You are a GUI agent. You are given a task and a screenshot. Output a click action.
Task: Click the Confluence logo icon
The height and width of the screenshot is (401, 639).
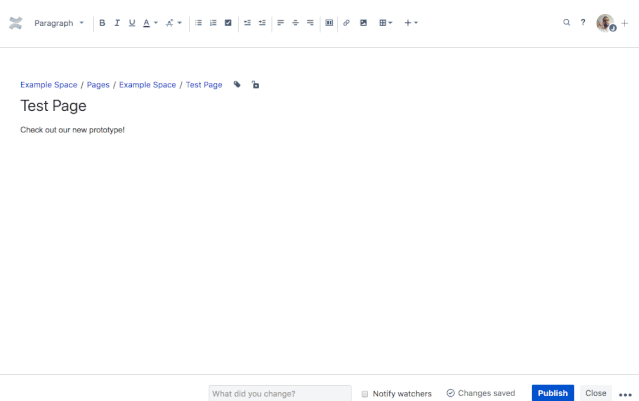tap(15, 23)
